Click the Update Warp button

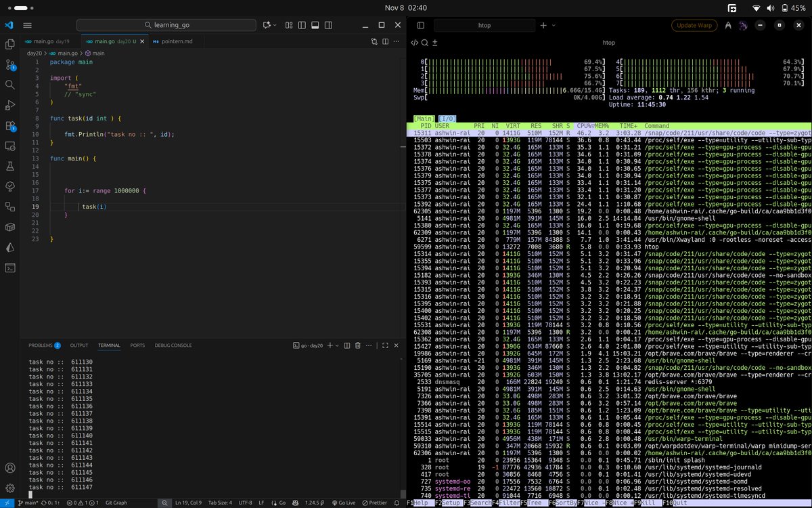[694, 26]
